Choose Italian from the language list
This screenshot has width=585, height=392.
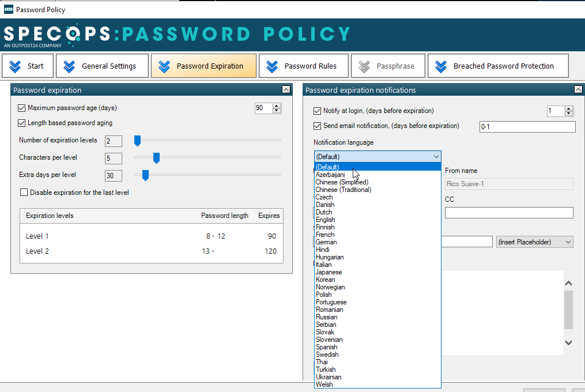click(x=378, y=265)
